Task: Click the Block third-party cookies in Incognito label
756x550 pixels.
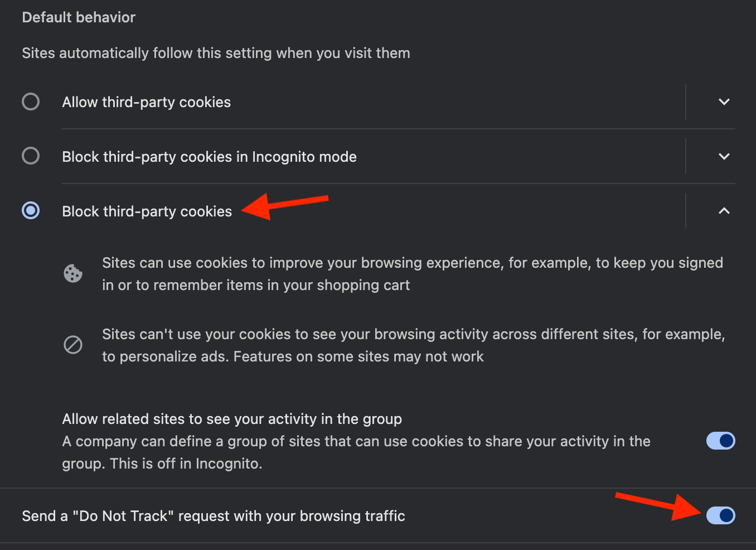Action: pyautogui.click(x=209, y=157)
